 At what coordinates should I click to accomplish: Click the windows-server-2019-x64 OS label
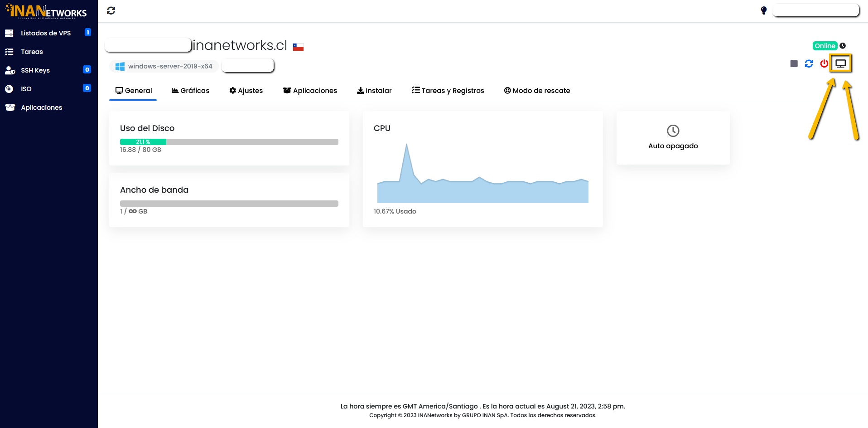(170, 66)
